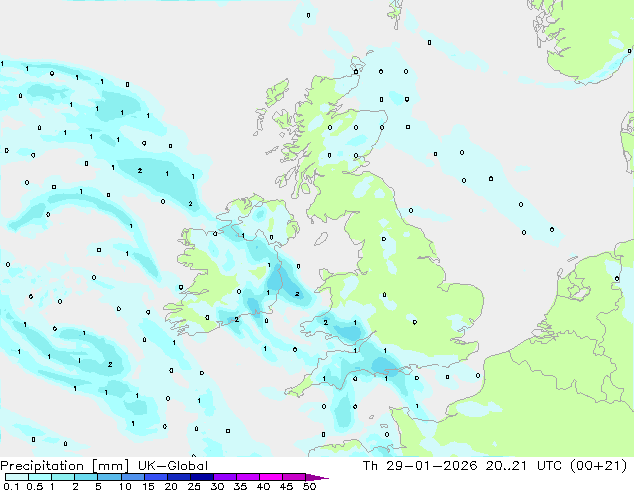Screen dimensions: 634x490
Task: Select legend swatch between 20 and 25
Action: [x=178, y=477]
